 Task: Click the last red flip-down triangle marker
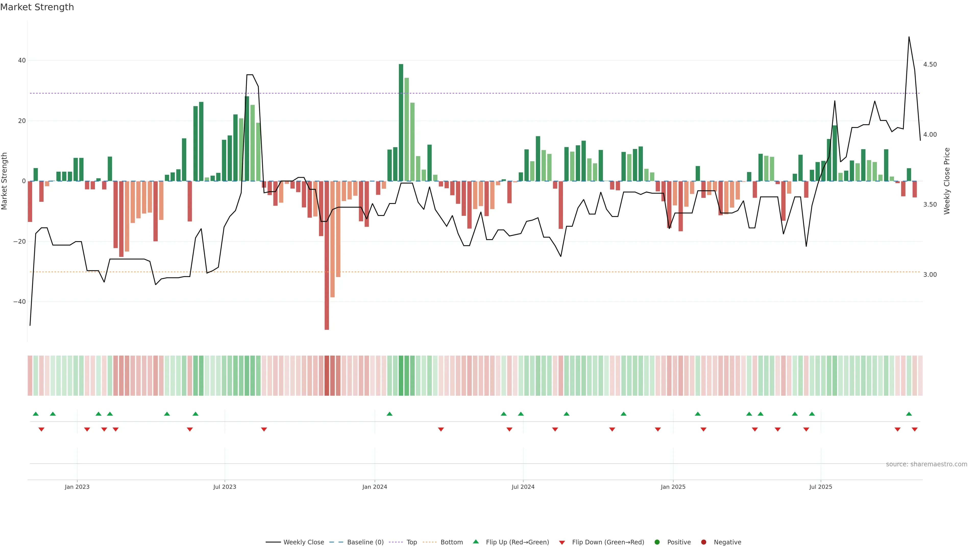[x=915, y=429]
